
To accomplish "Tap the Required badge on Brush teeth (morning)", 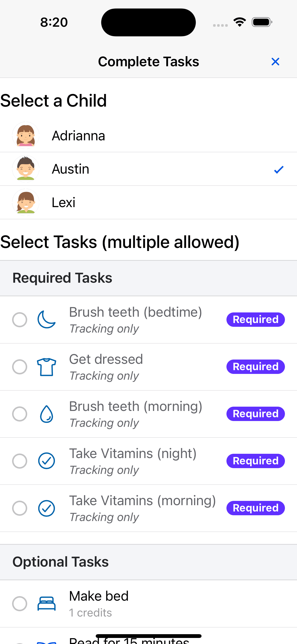I will pyautogui.click(x=255, y=414).
